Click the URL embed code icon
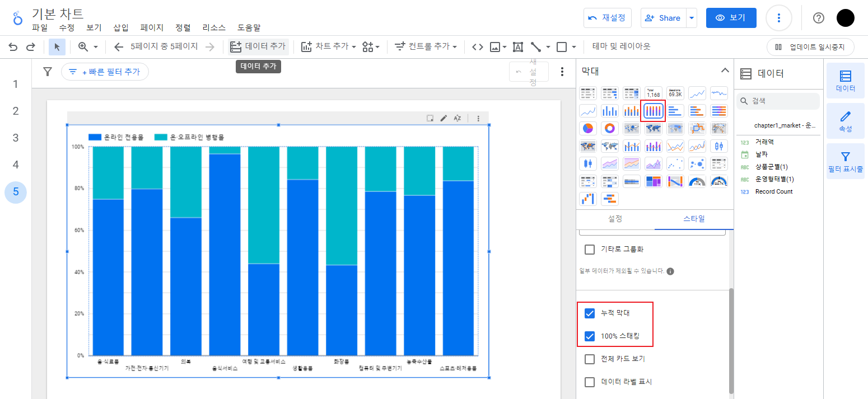The width and height of the screenshot is (868, 399). tap(477, 47)
